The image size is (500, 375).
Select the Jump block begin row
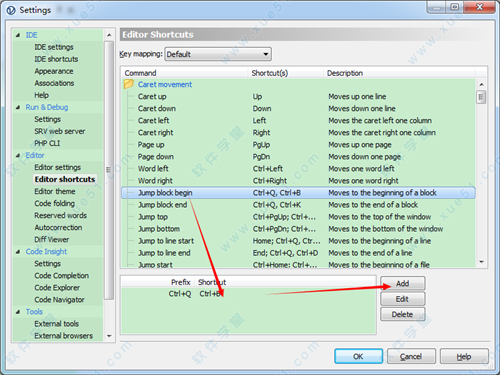coord(298,193)
